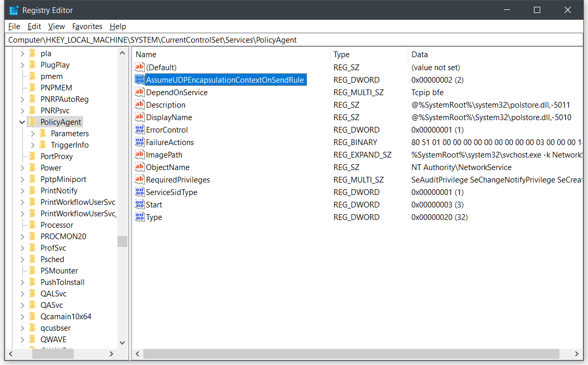Click the Type DWORD value icon
Image resolution: width=588 pixels, height=365 pixels.
[x=140, y=217]
